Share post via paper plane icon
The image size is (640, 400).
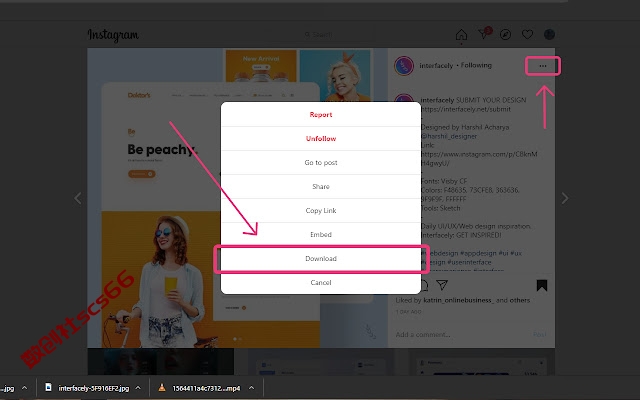[442, 285]
